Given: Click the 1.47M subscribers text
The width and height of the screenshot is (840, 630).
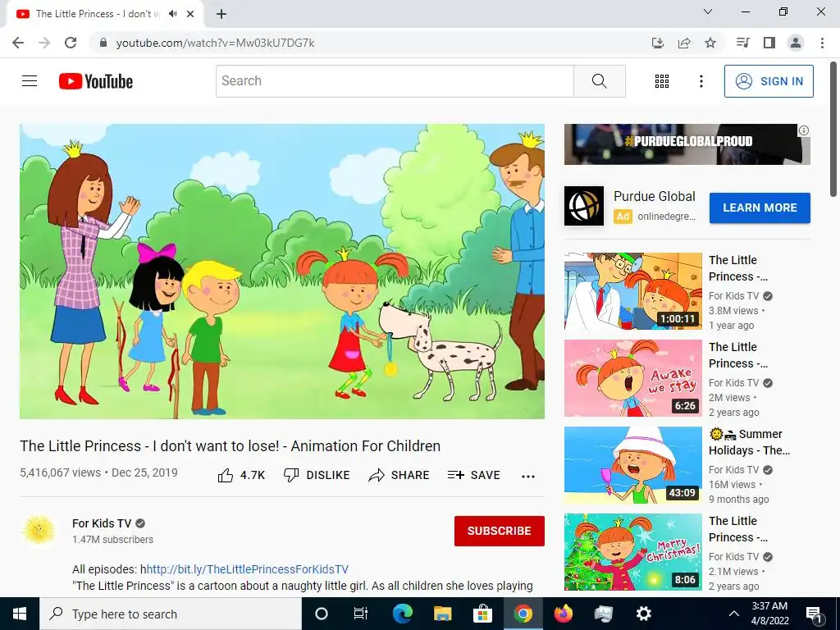Looking at the screenshot, I should point(112,540).
